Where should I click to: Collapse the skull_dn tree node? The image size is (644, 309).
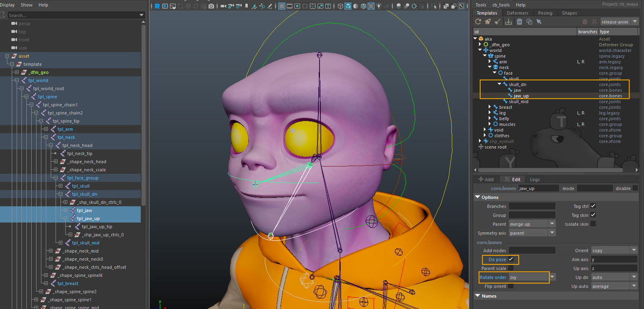coord(499,84)
